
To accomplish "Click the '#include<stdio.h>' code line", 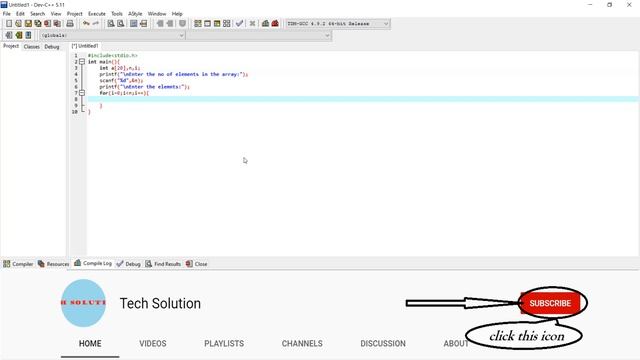I will click(113, 55).
